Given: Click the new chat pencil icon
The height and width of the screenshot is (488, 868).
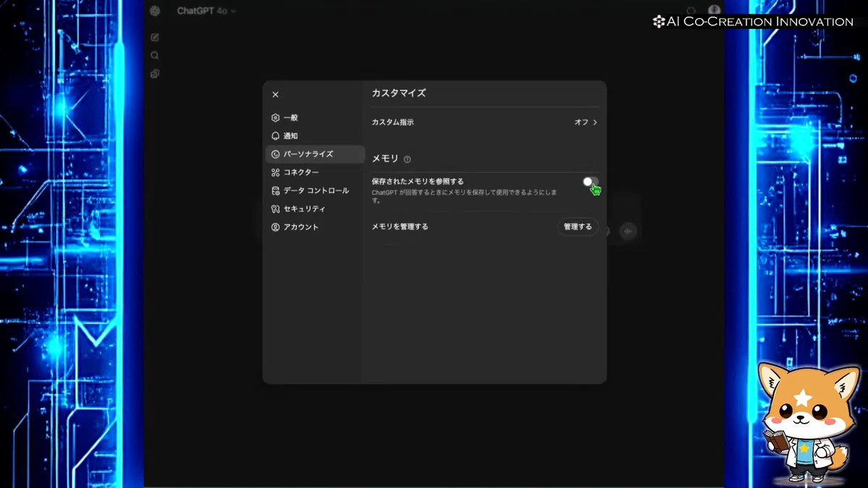Looking at the screenshot, I should pos(155,37).
